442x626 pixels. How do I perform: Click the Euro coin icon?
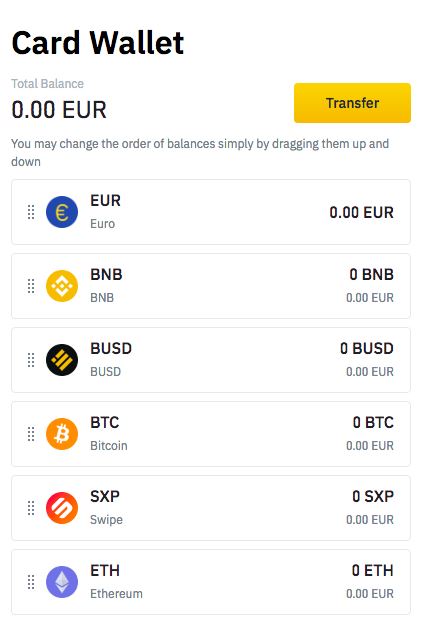[62, 212]
